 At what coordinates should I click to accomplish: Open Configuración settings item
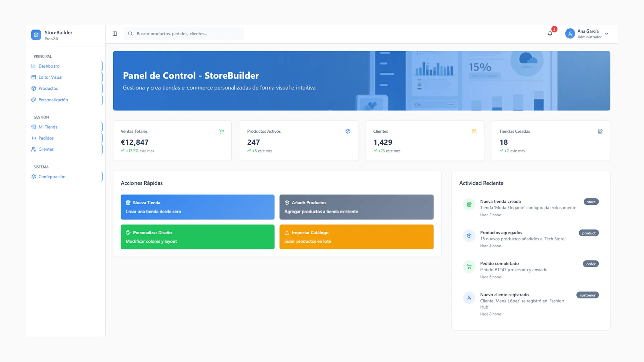52,177
